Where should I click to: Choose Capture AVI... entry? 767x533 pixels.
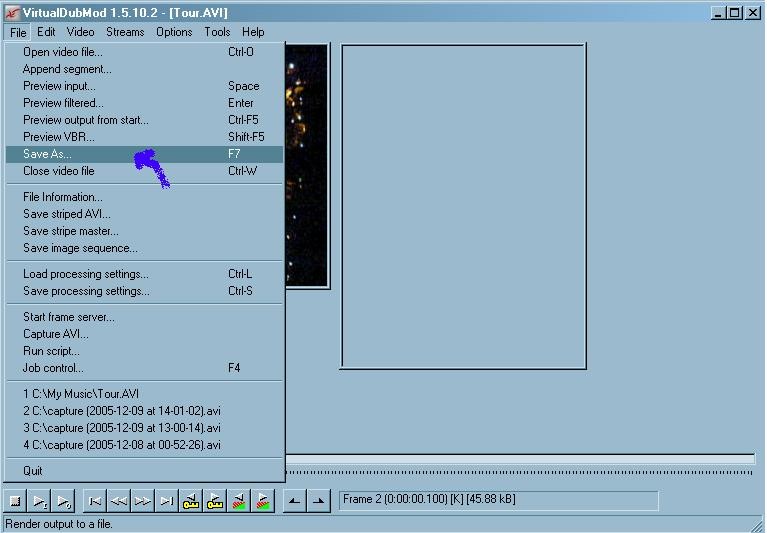point(145,334)
